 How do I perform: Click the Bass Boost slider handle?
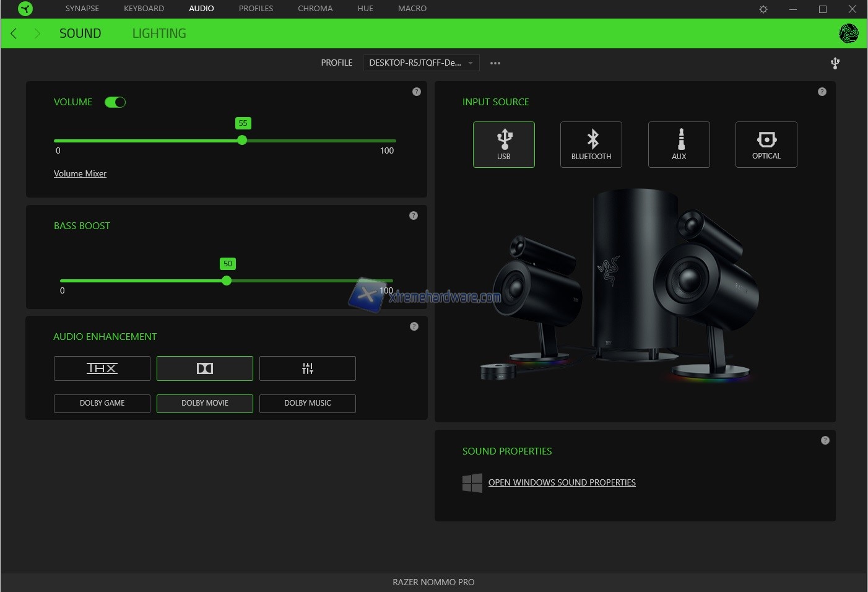(x=227, y=281)
